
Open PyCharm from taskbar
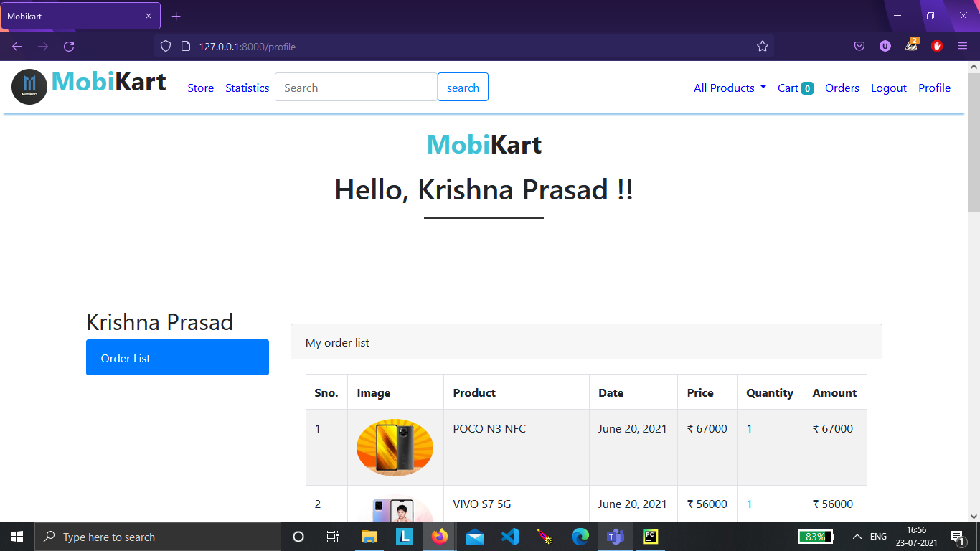[651, 537]
